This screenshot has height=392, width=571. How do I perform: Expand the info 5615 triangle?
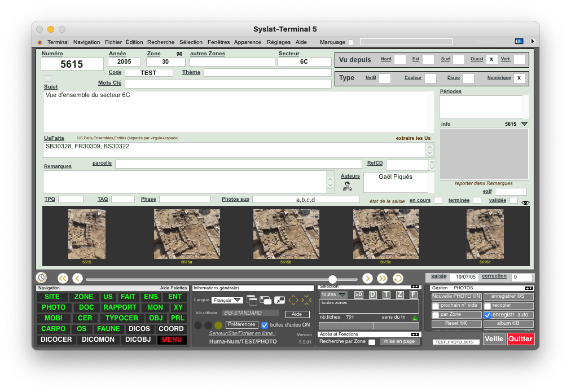pos(524,124)
